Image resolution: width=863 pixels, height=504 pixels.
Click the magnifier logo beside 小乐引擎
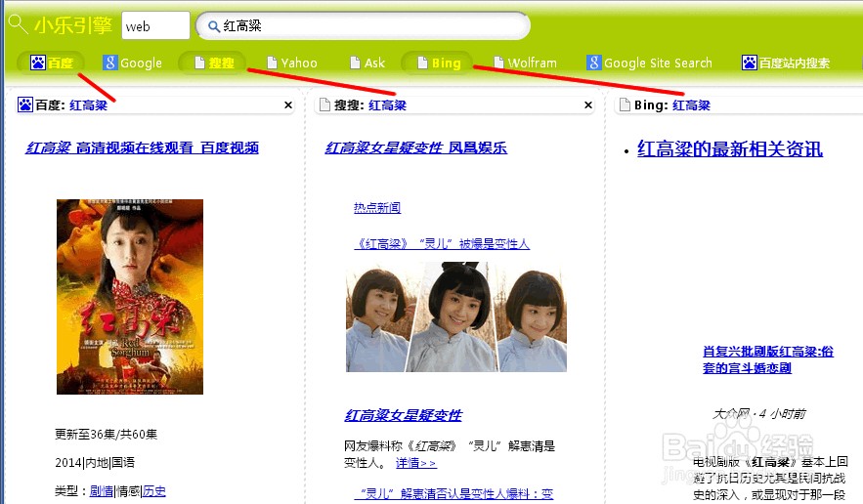tap(19, 24)
